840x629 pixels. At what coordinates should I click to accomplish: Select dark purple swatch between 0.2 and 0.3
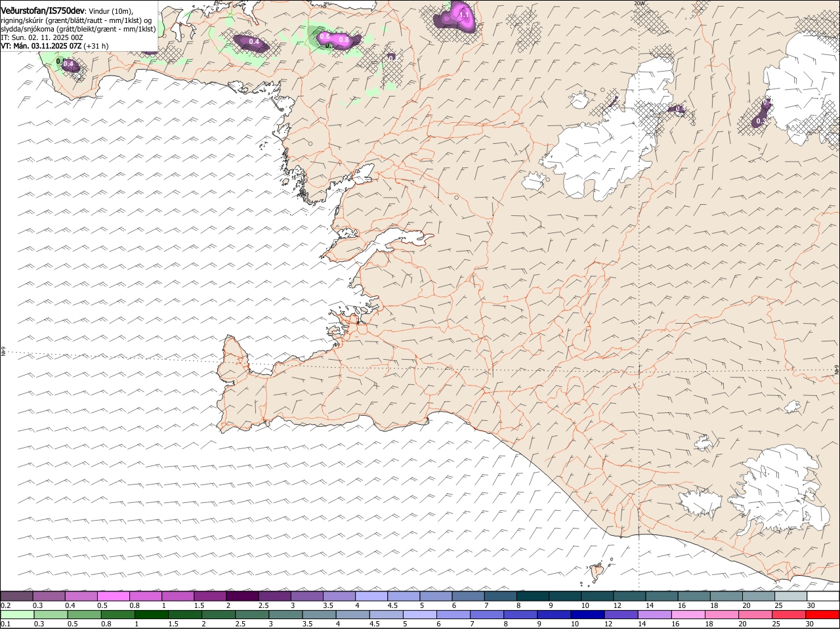pos(16,596)
